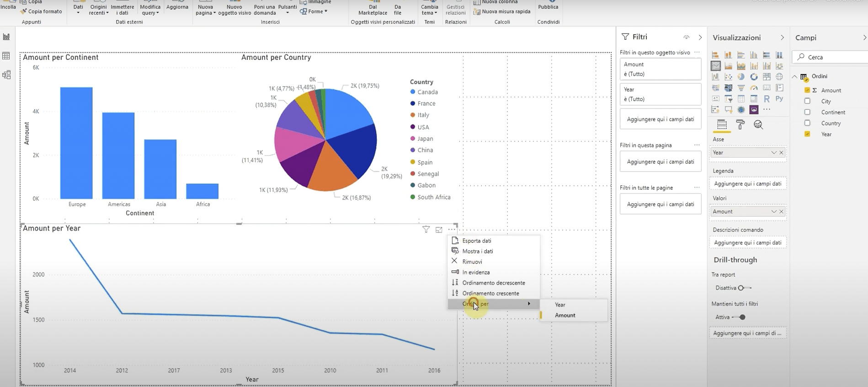The height and width of the screenshot is (387, 868).
Task: Pick the Python visual icon
Action: coord(779,99)
